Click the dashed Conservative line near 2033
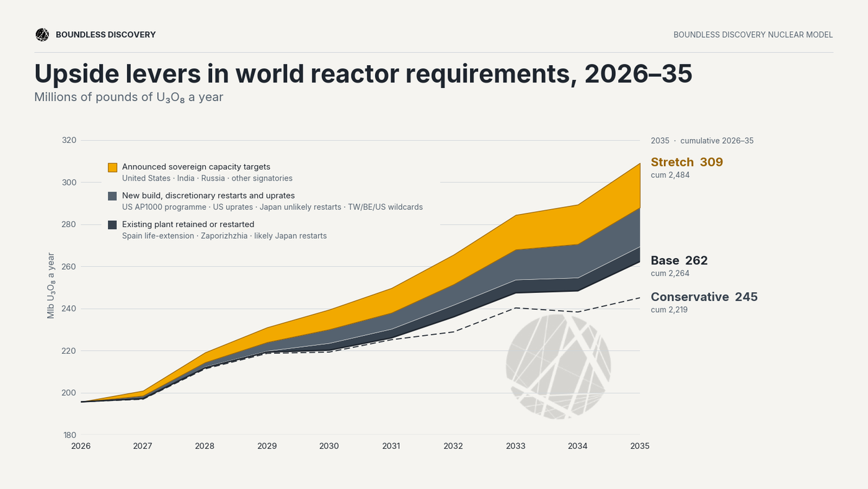This screenshot has height=489, width=868. (x=516, y=308)
